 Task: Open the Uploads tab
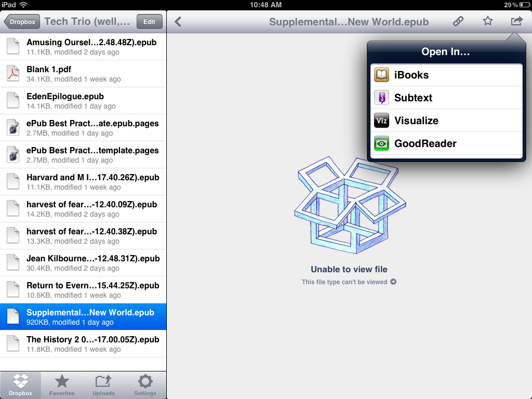tap(103, 385)
